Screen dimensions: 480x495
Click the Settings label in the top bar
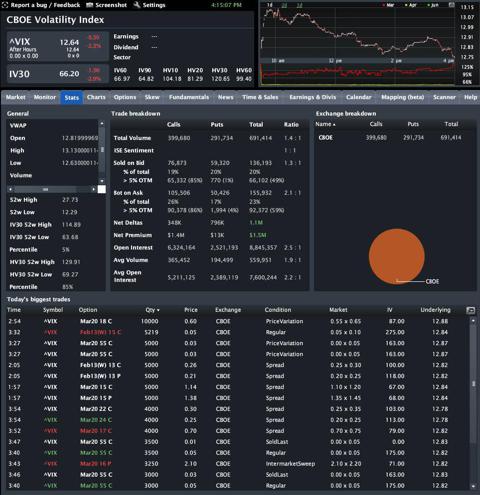pos(154,5)
